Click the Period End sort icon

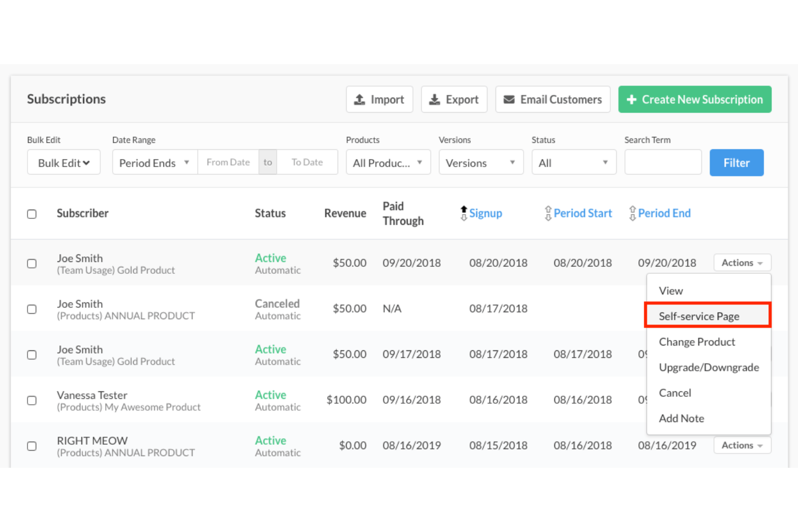coord(632,213)
